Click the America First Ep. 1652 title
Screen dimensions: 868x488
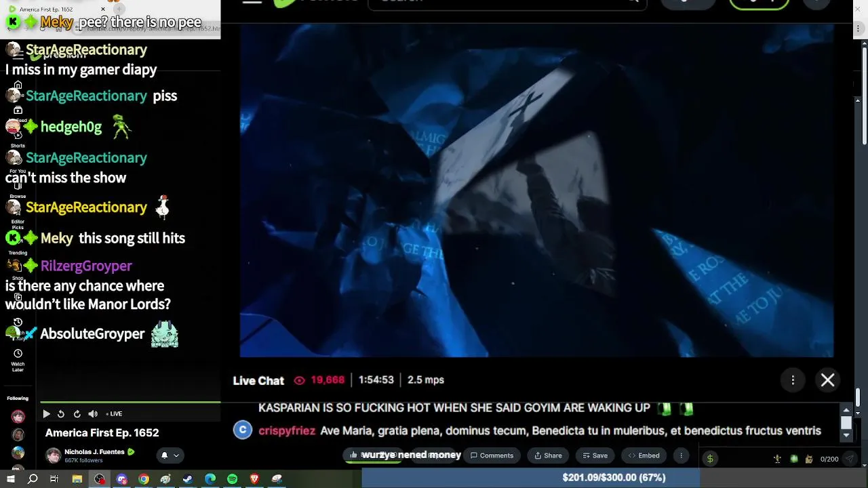[102, 432]
